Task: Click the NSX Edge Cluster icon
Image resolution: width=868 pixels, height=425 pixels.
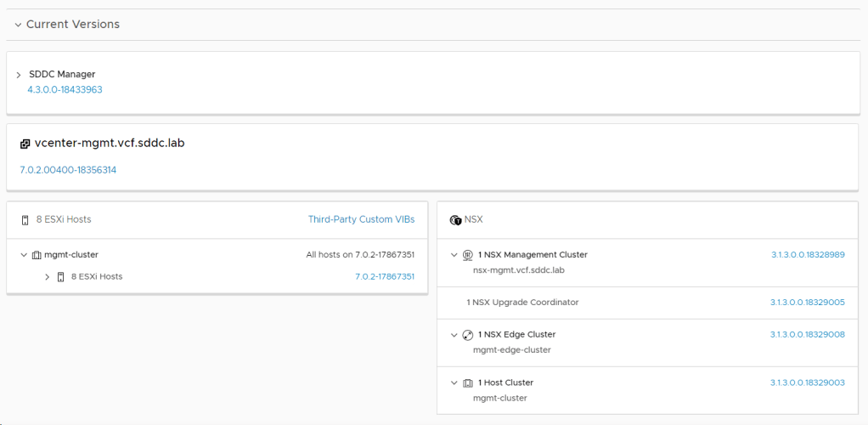Action: click(x=467, y=335)
